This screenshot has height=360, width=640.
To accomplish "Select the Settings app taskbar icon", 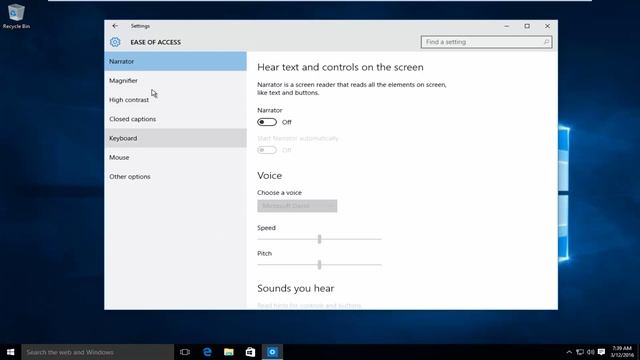I will click(x=272, y=352).
